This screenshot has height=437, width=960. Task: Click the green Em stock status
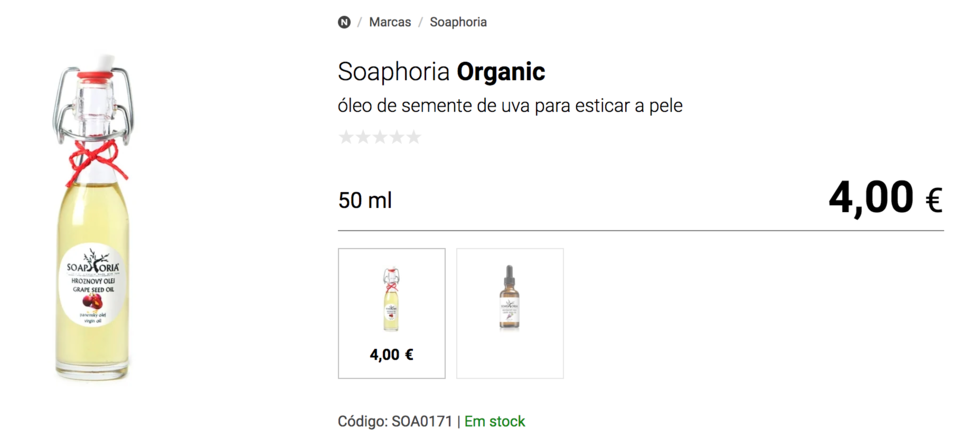click(494, 421)
